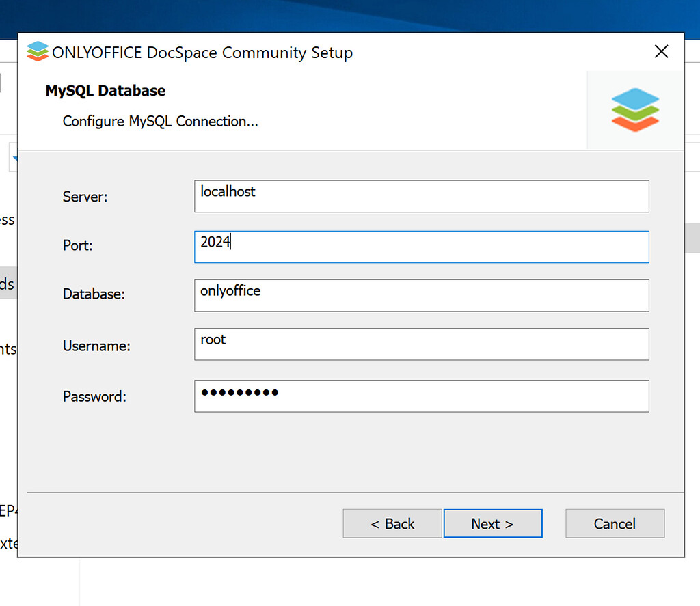Click the Username label

tap(96, 346)
